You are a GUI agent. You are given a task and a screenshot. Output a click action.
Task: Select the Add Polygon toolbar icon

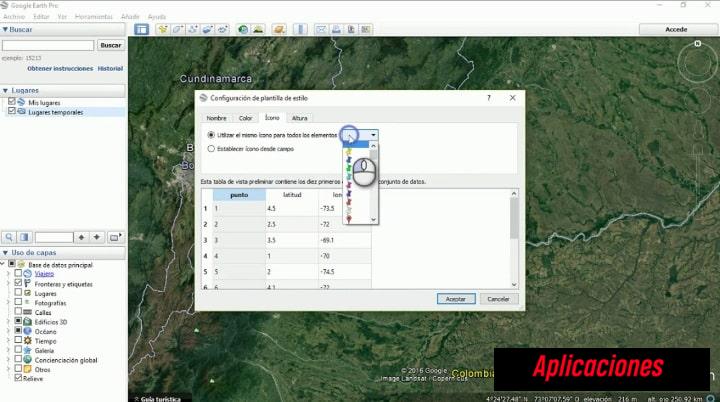(x=178, y=29)
